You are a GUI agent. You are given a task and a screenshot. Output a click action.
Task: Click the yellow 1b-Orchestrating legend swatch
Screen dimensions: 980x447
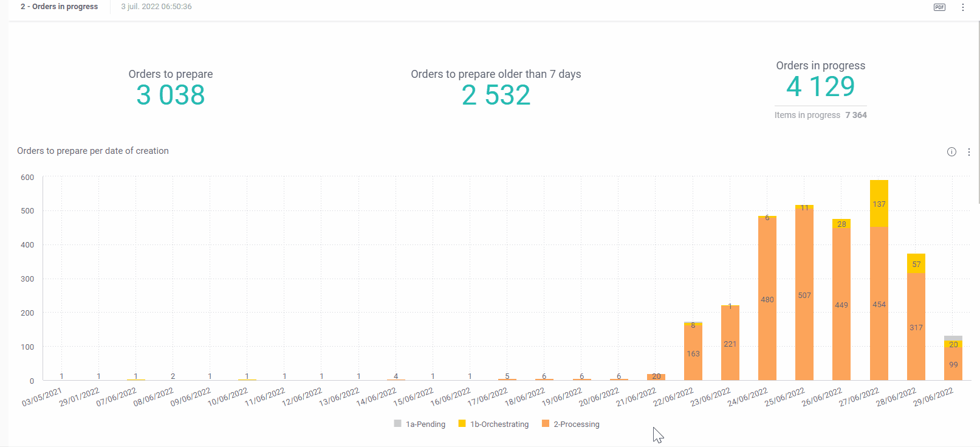coord(462,424)
